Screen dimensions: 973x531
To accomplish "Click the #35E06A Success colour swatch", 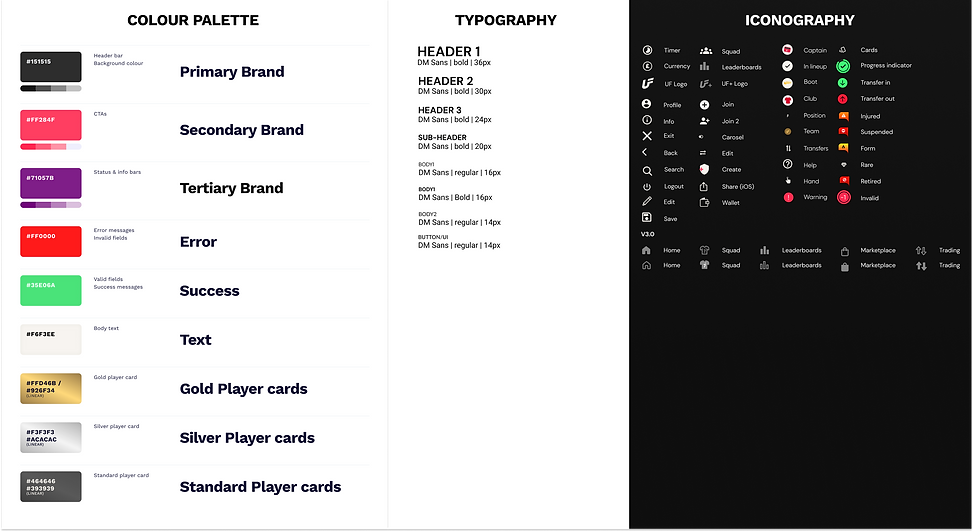I will 51,290.
